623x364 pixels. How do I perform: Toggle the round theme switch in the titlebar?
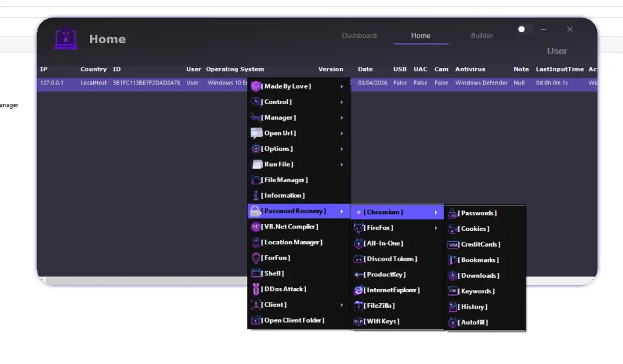point(522,29)
